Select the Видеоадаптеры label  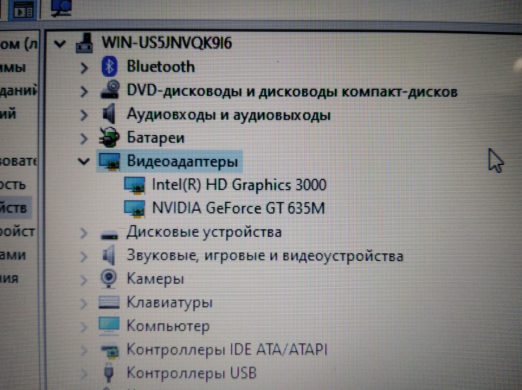point(182,161)
